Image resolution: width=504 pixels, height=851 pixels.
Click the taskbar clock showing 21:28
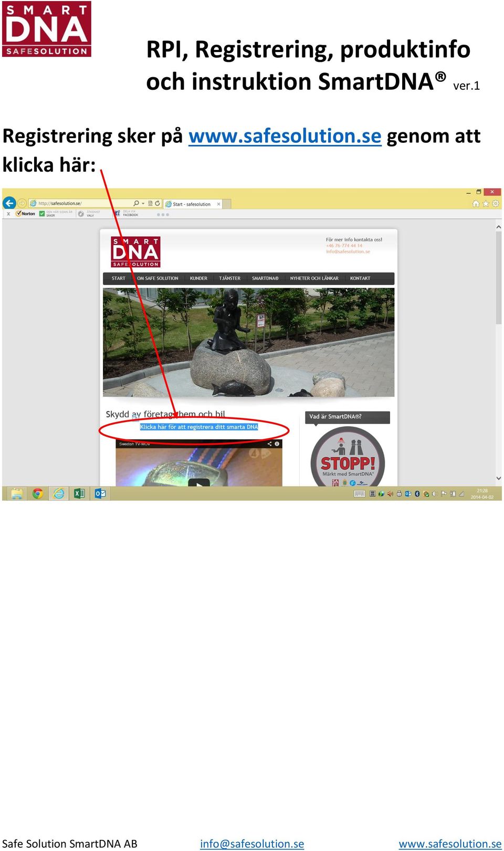click(482, 494)
